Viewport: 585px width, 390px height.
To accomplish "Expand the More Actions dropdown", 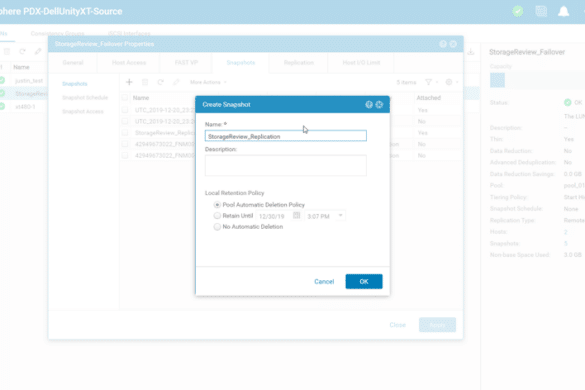I will pos(208,82).
